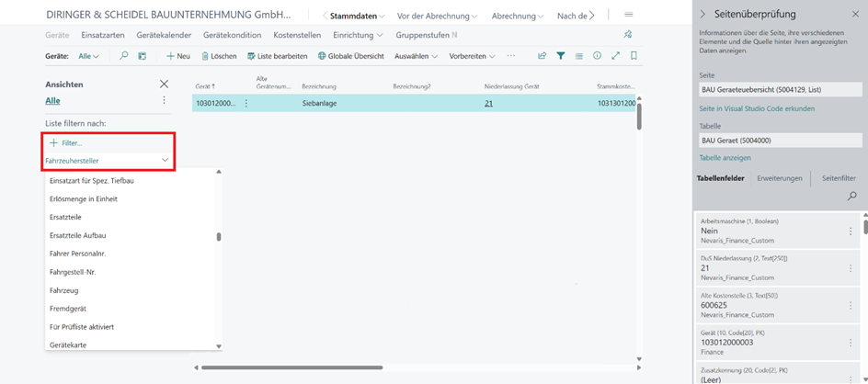Viewport: 868px width, 384px height.
Task: Select Fahrgestell-Nr. from the filter list
Action: click(73, 272)
